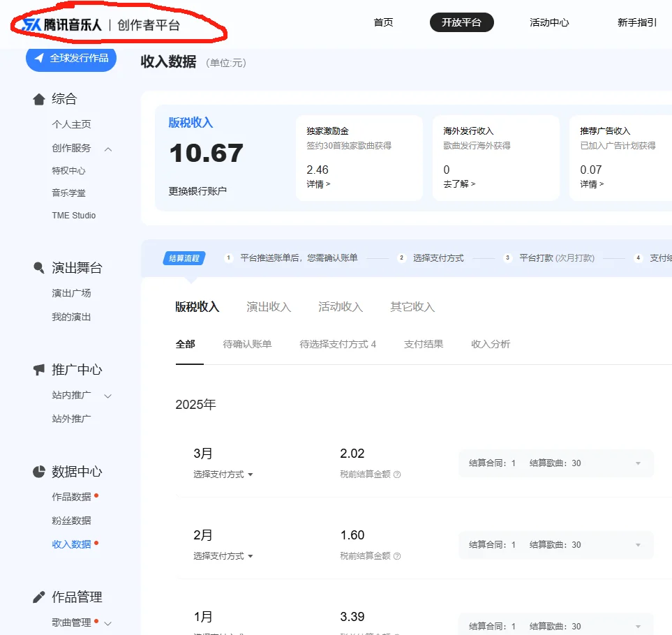Switch to the 演出收入 tab
This screenshot has height=635, width=672.
pyautogui.click(x=269, y=306)
